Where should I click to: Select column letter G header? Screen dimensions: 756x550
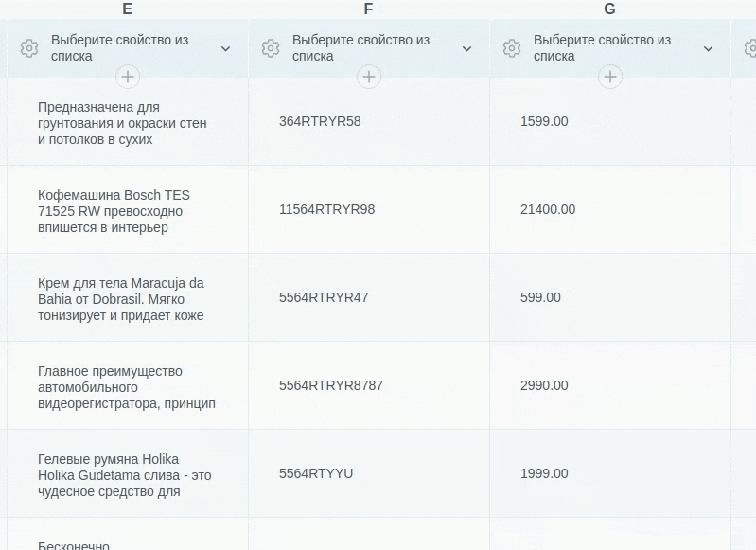point(609,9)
